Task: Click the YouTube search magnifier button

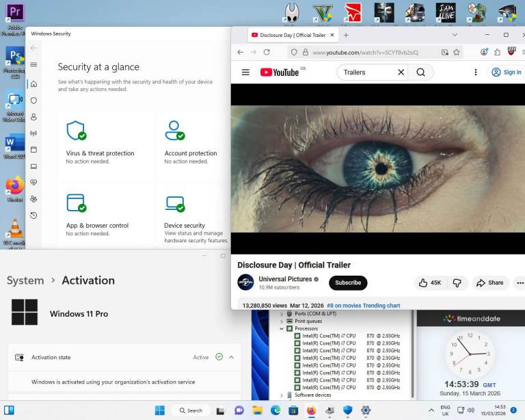Action: tap(421, 73)
